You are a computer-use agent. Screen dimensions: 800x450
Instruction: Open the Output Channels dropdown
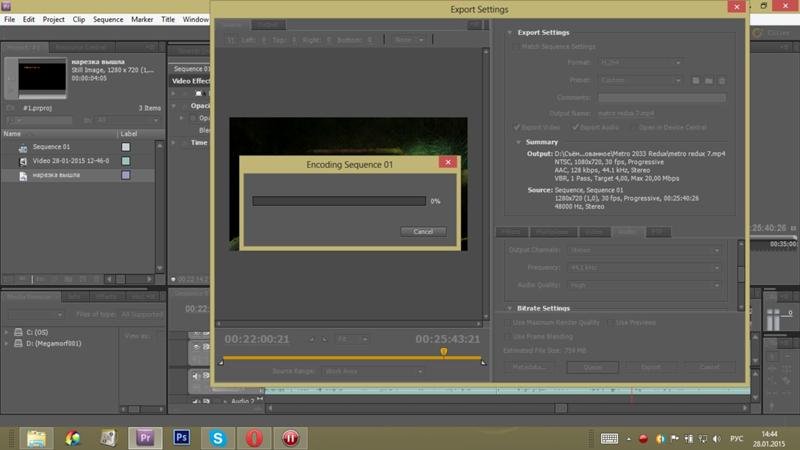644,250
